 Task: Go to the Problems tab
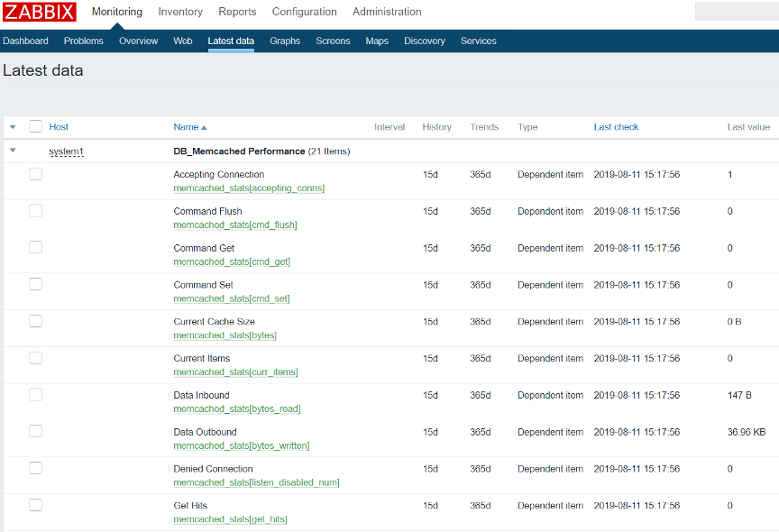click(x=84, y=41)
